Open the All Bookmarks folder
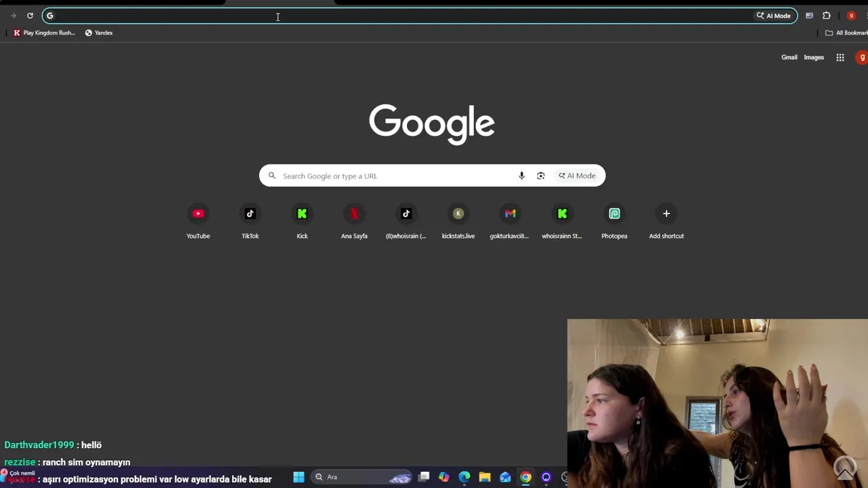This screenshot has width=868, height=488. coord(846,33)
